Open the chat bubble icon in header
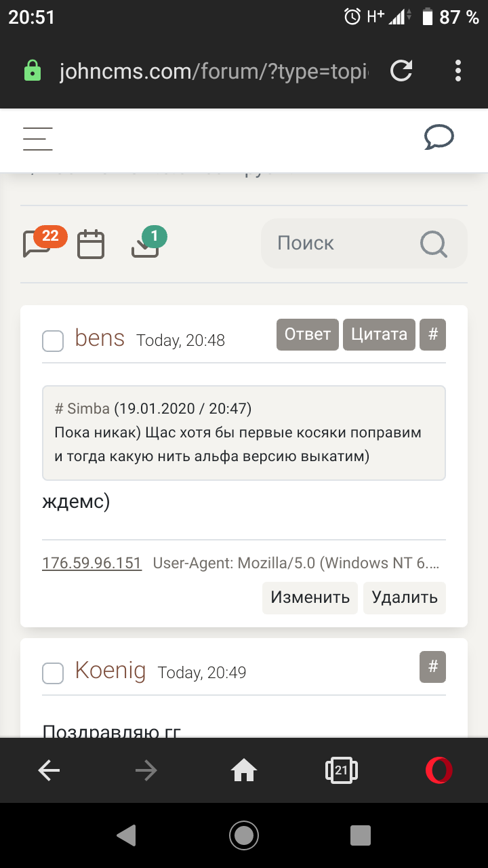The image size is (488, 868). pos(439,138)
